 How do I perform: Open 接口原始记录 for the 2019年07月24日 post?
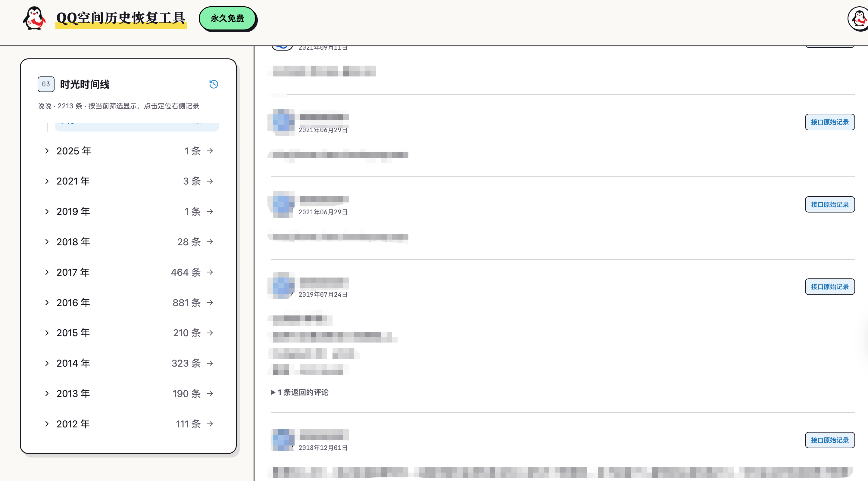[x=829, y=287]
